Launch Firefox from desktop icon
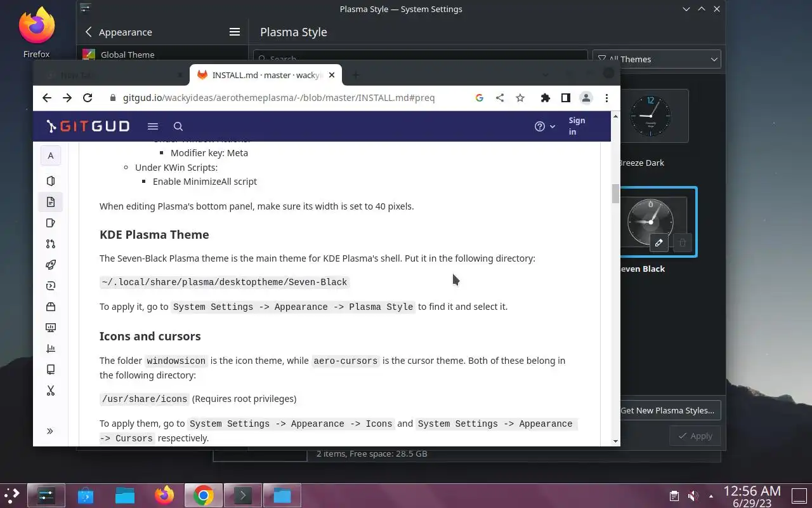 tap(36, 33)
